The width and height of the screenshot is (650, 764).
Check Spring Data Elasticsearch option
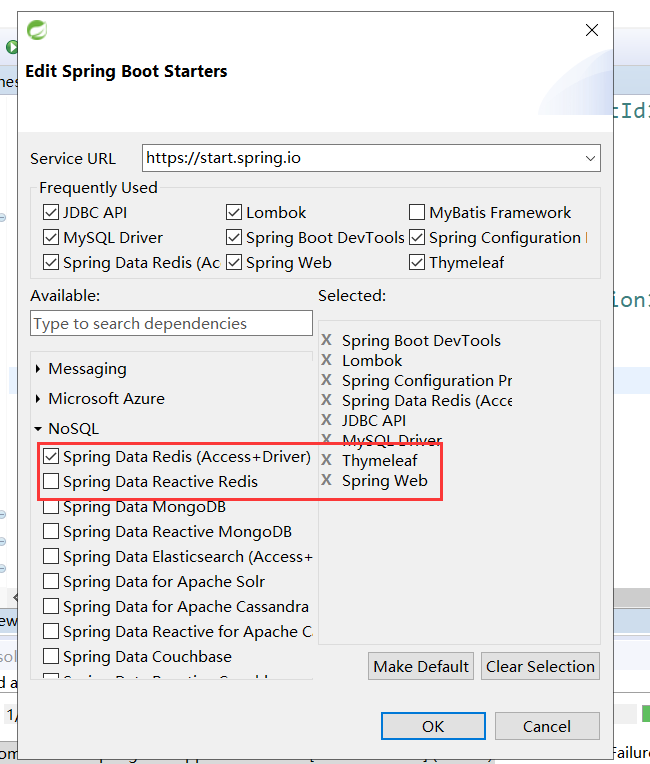coord(51,556)
